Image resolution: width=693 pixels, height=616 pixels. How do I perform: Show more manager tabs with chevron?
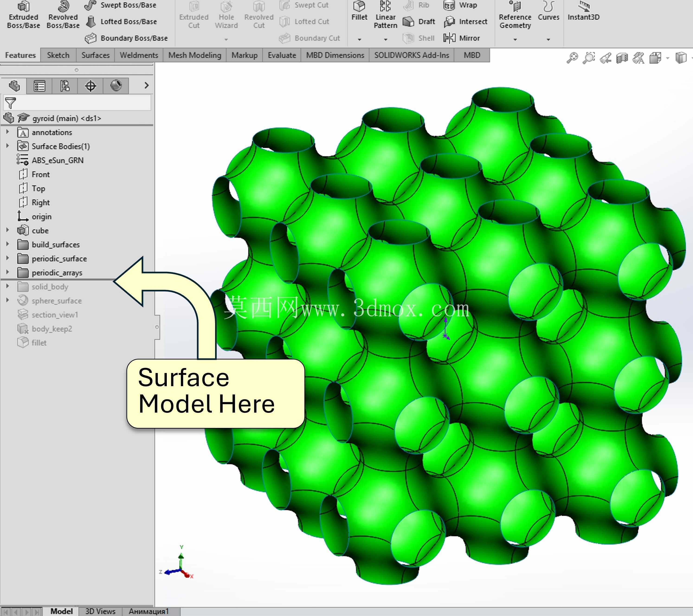(x=146, y=85)
